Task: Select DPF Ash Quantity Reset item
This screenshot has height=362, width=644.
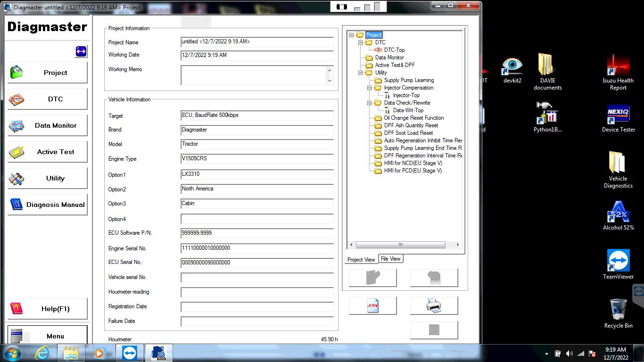Action: [411, 125]
